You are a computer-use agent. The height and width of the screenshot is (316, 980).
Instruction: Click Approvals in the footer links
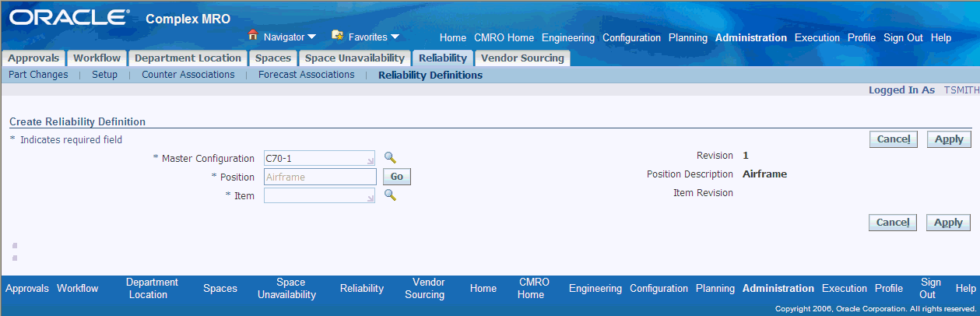27,289
